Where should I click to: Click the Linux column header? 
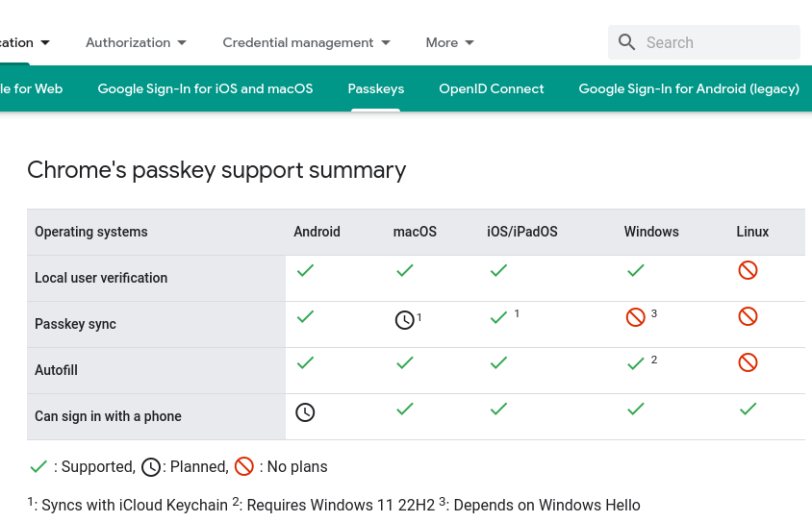752,232
